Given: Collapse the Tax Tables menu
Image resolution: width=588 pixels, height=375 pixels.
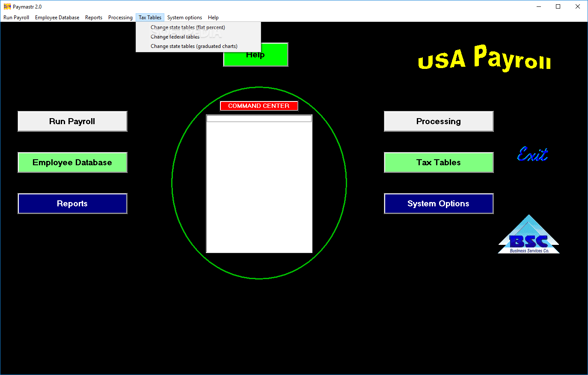Looking at the screenshot, I should [x=150, y=18].
